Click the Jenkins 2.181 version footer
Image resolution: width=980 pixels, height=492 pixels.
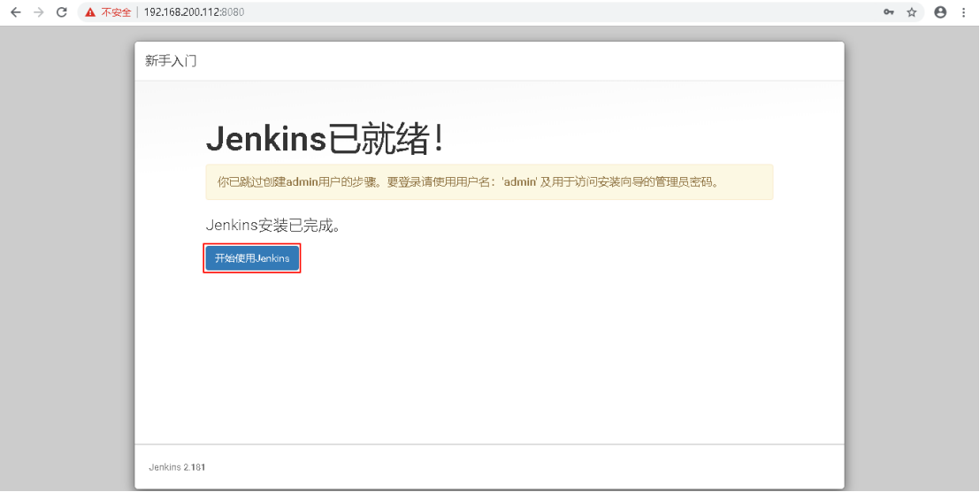[x=177, y=467]
